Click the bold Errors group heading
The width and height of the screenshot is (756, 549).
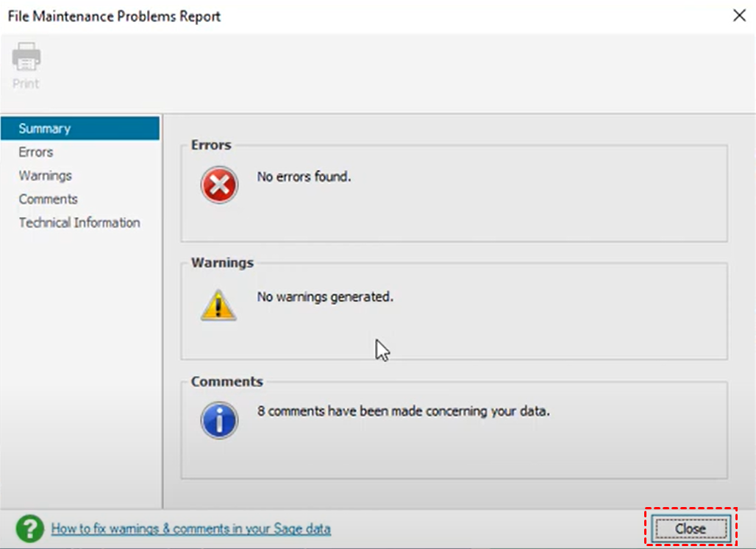tap(211, 145)
